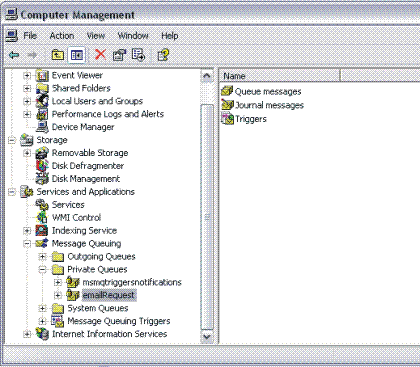Image resolution: width=420 pixels, height=367 pixels.
Task: Collapse the Private Queues folder
Action: coord(43,269)
